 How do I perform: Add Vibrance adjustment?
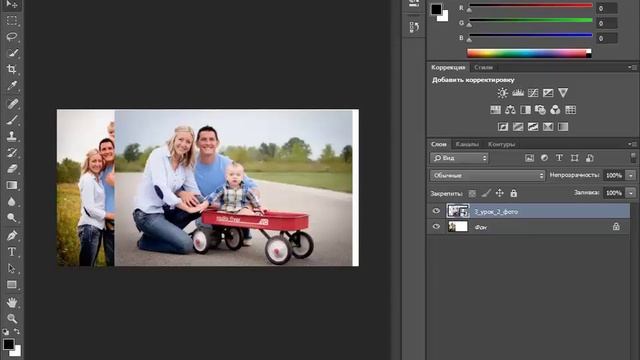(563, 93)
